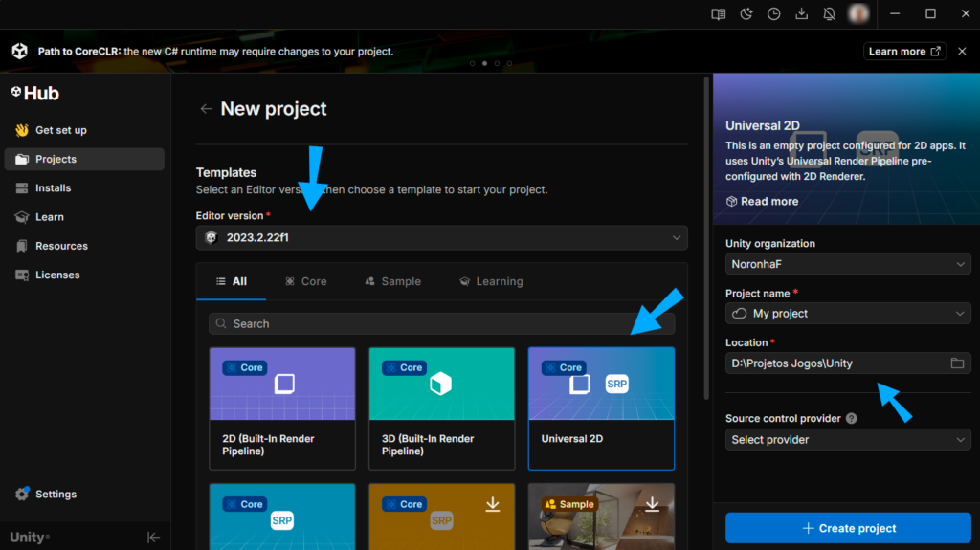Screen dimensions: 980x550
Task: Collapse the sidebar with the arrow icon
Action: [153, 537]
